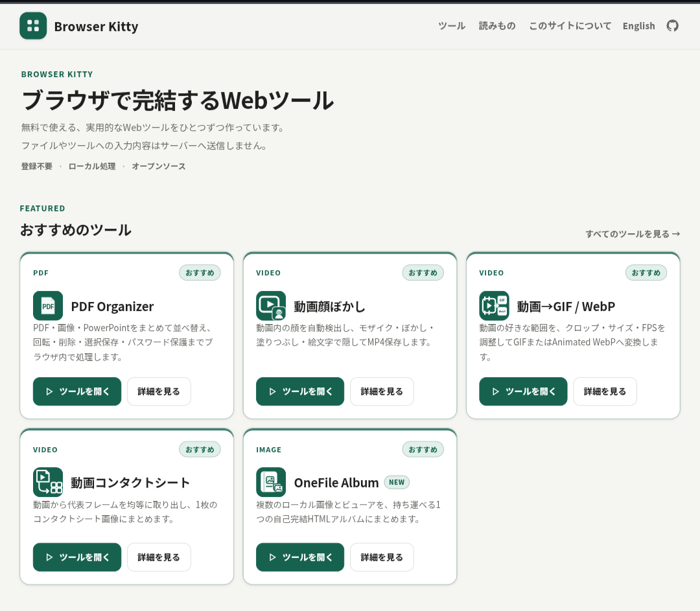This screenshot has height=611, width=700.
Task: Click おすすめ badge on 動画→GIF / WebP card
Action: tap(646, 273)
